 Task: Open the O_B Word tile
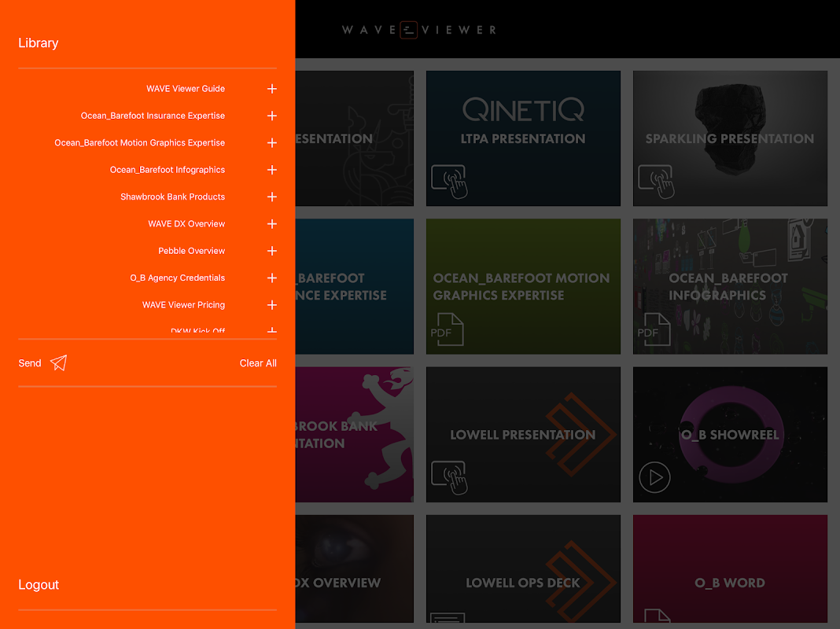[x=730, y=569]
